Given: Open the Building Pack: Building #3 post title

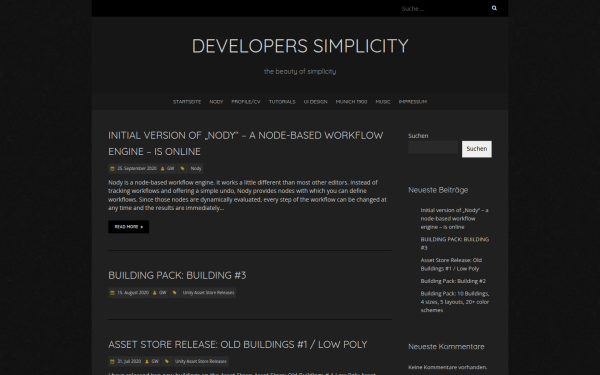Looking at the screenshot, I should point(177,276).
